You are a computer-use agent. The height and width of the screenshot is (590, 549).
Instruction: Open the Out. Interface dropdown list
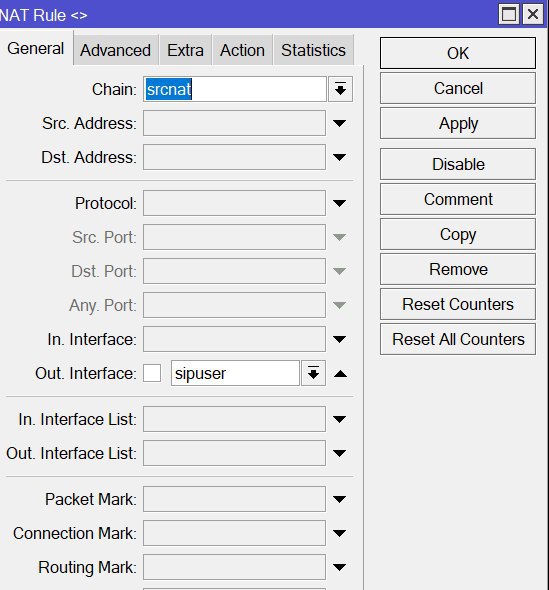(313, 373)
